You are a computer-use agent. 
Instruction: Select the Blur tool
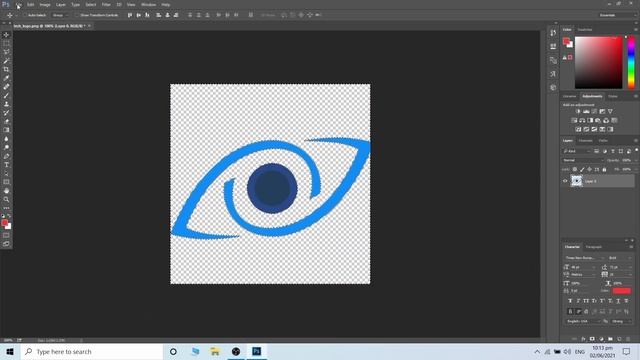coord(6,139)
